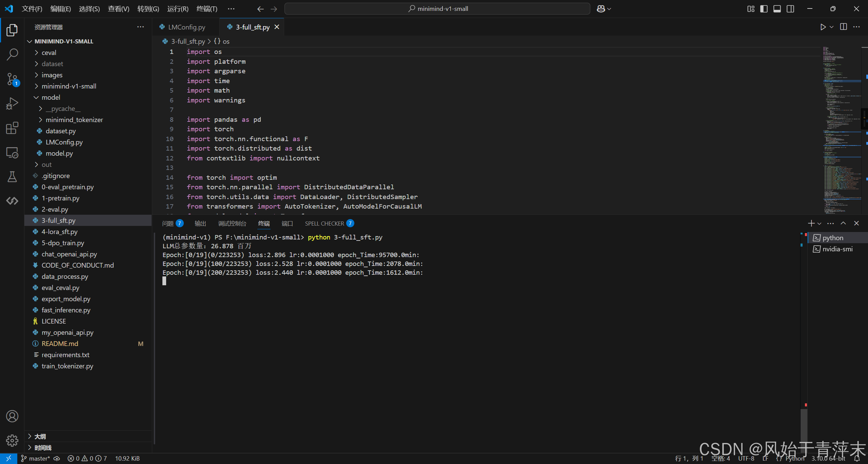Add a new terminal with plus icon
This screenshot has width=868, height=464.
[811, 223]
